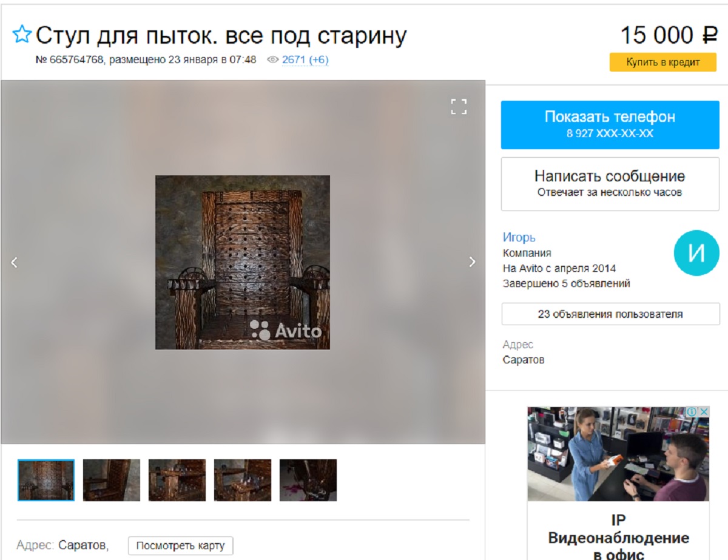Click Написать сообщение button
This screenshot has width=728, height=560.
point(610,184)
